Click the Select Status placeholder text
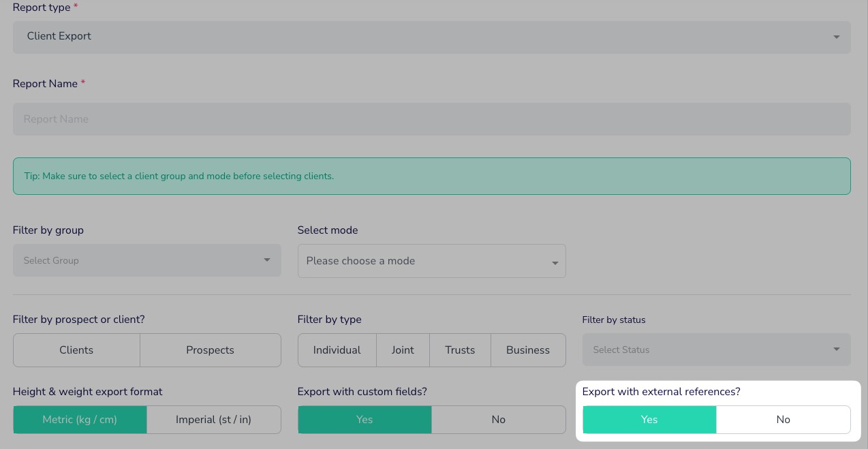The width and height of the screenshot is (868, 449). click(x=621, y=350)
